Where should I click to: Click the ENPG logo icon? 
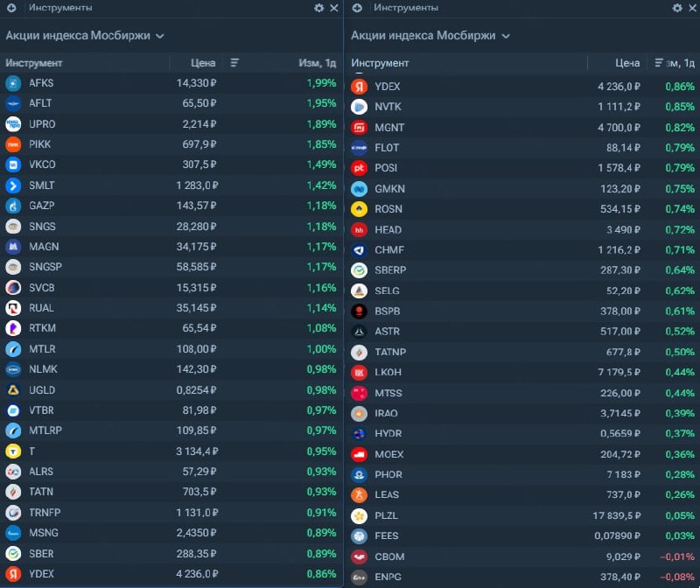pyautogui.click(x=359, y=577)
